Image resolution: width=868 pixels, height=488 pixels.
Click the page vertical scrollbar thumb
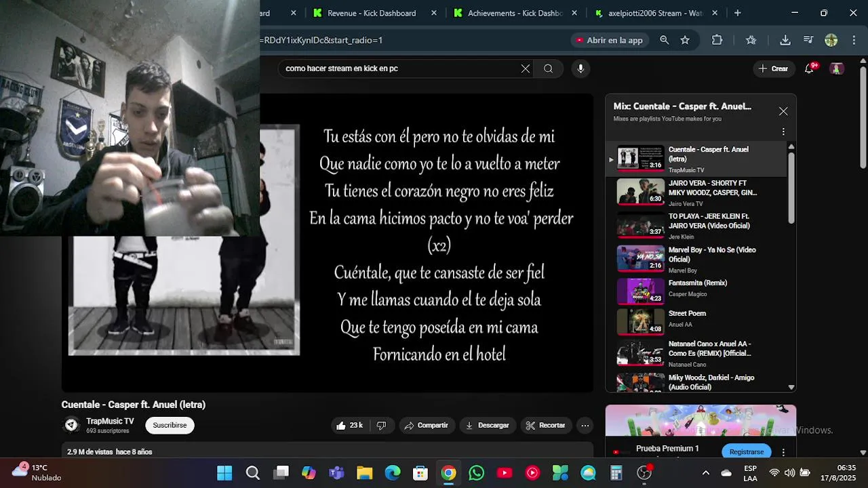pos(863,117)
